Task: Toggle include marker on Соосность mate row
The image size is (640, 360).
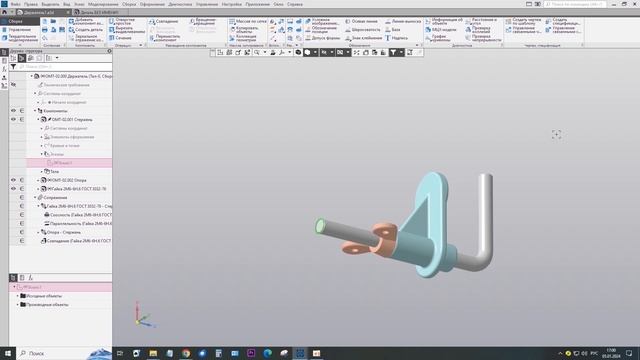Action: click(22, 215)
